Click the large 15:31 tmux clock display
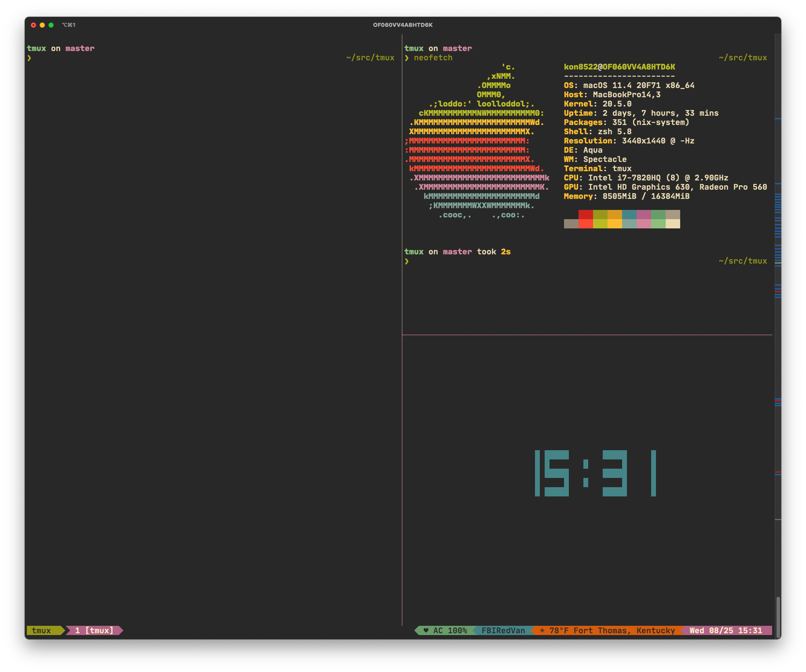The image size is (806, 672). coord(595,473)
